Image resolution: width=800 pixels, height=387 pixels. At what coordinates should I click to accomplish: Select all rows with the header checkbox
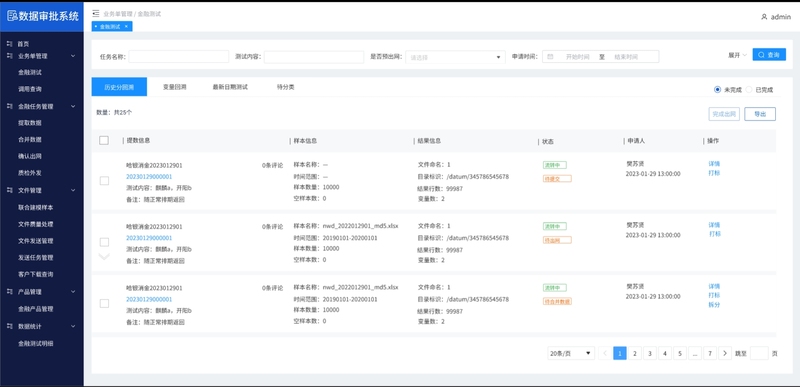click(104, 140)
